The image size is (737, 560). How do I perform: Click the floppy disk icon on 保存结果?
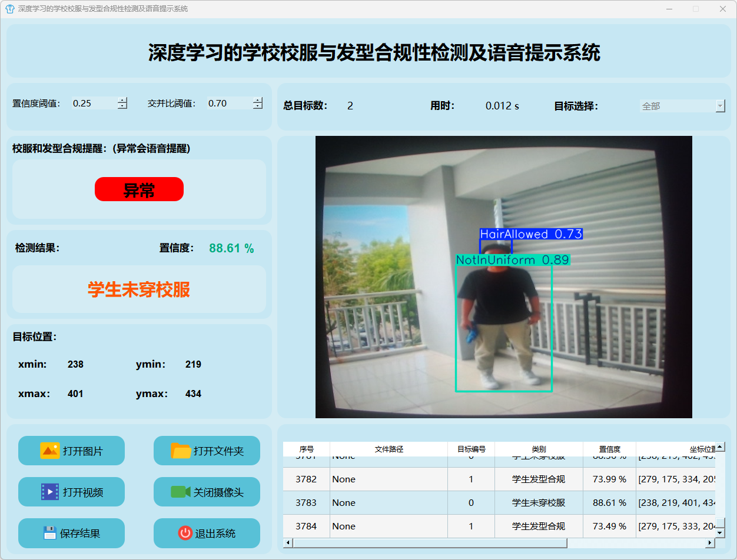point(49,533)
